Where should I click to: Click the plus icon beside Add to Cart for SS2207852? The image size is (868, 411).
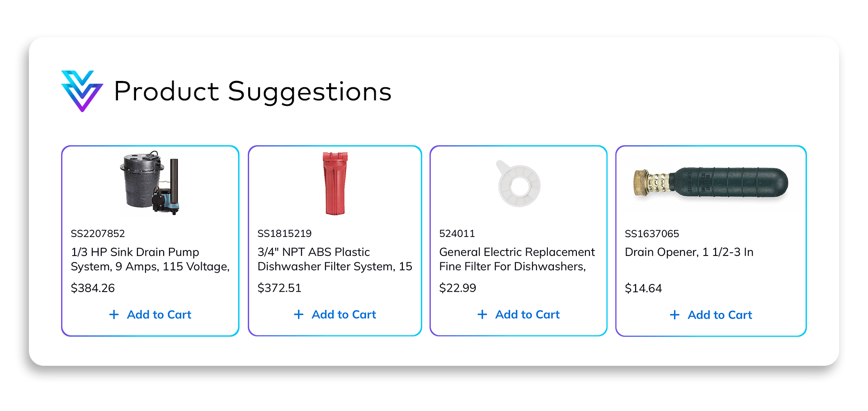tap(114, 315)
